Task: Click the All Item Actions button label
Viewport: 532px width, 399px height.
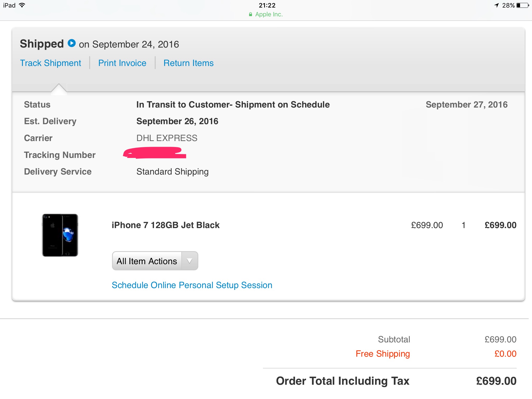Action: (x=147, y=261)
